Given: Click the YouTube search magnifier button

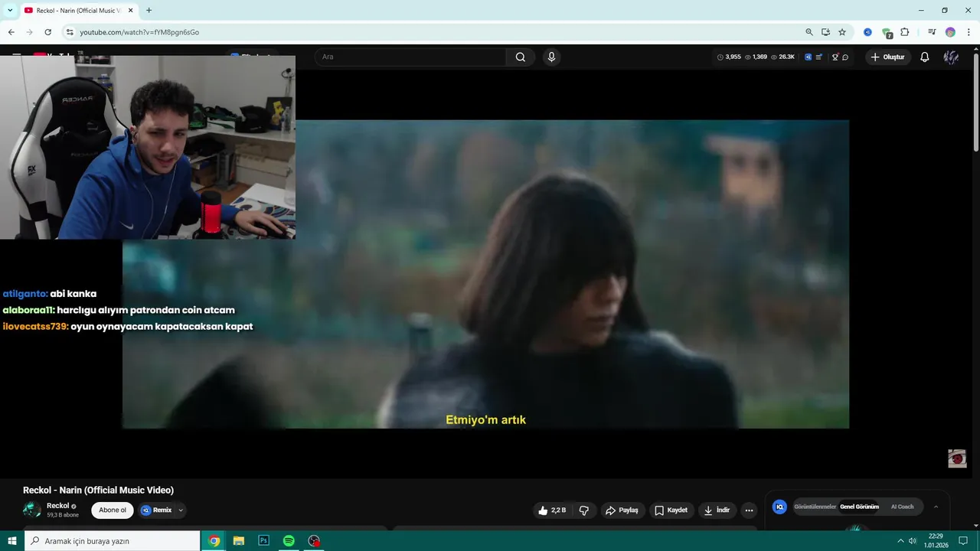Looking at the screenshot, I should point(521,57).
